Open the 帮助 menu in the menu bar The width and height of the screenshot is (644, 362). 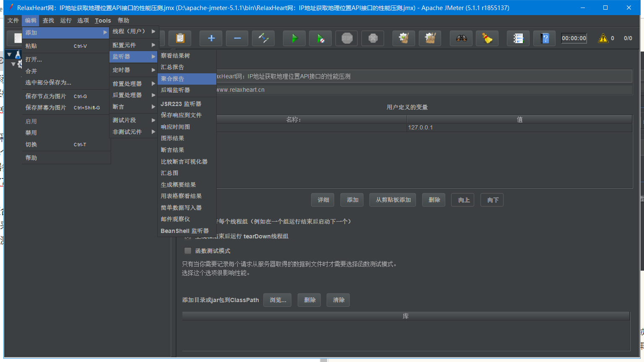pyautogui.click(x=123, y=21)
